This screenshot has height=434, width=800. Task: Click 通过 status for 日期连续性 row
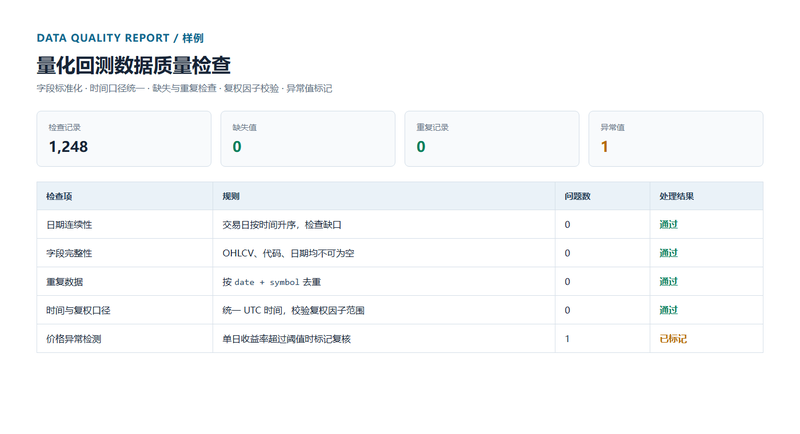(668, 225)
